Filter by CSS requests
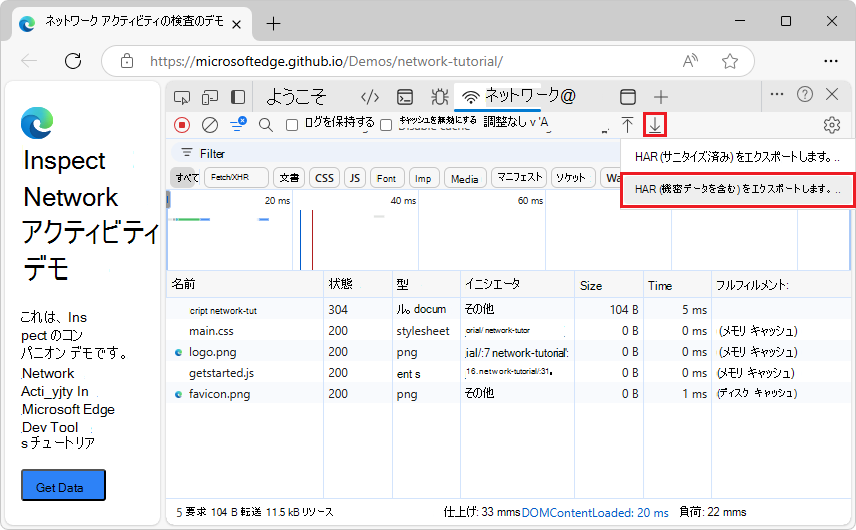The image size is (856, 530). pos(324,178)
